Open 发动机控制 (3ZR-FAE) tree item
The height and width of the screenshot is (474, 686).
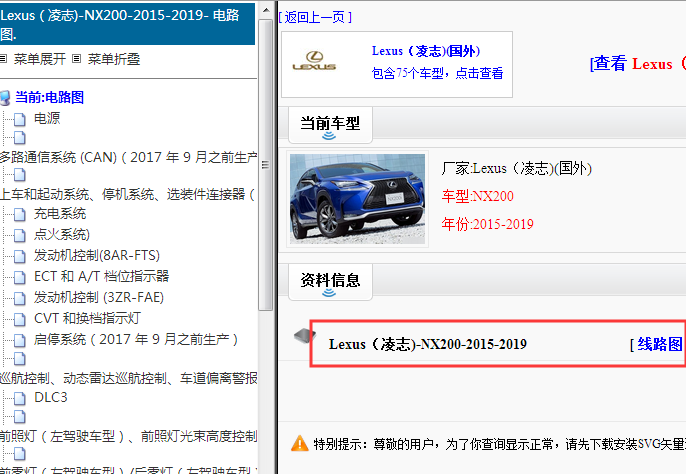click(99, 298)
